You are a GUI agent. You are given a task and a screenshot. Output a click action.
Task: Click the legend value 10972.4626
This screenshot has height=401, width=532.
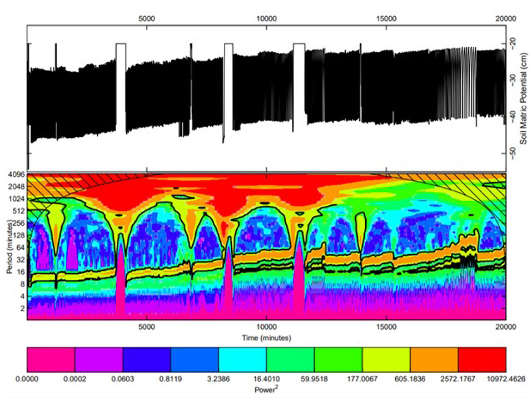click(506, 379)
